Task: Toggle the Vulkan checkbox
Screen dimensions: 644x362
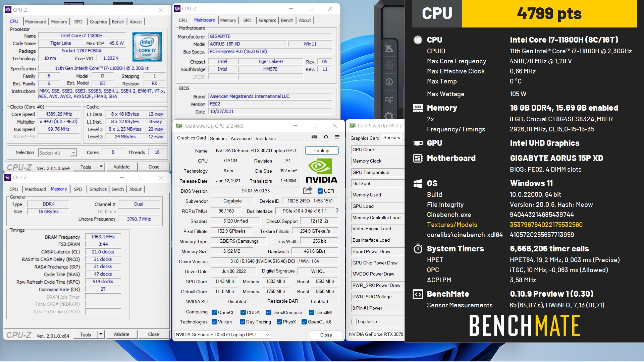Action: [214, 322]
